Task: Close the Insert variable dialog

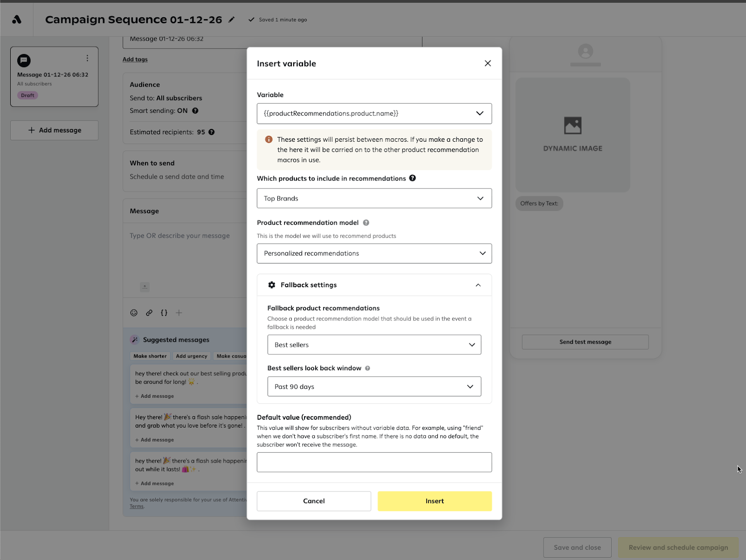Action: coord(488,63)
